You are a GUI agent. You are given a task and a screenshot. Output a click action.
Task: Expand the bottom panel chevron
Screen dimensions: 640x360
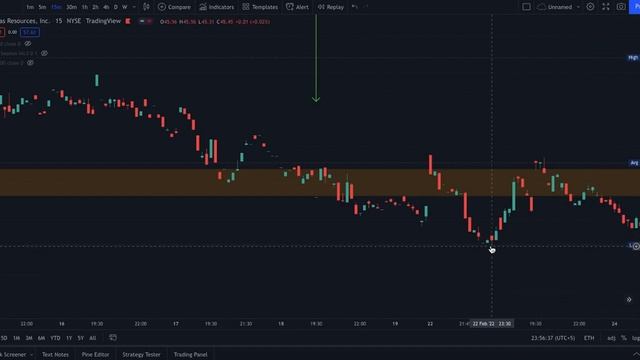[636, 354]
